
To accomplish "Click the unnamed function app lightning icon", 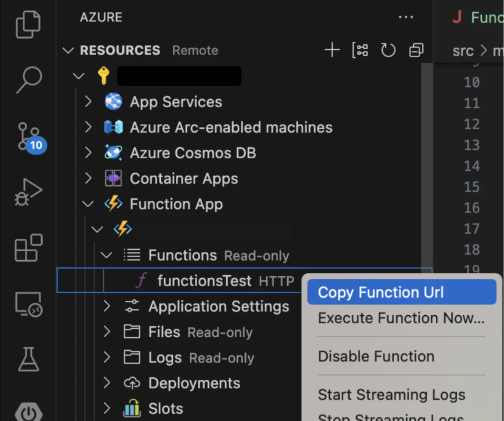I will (122, 229).
